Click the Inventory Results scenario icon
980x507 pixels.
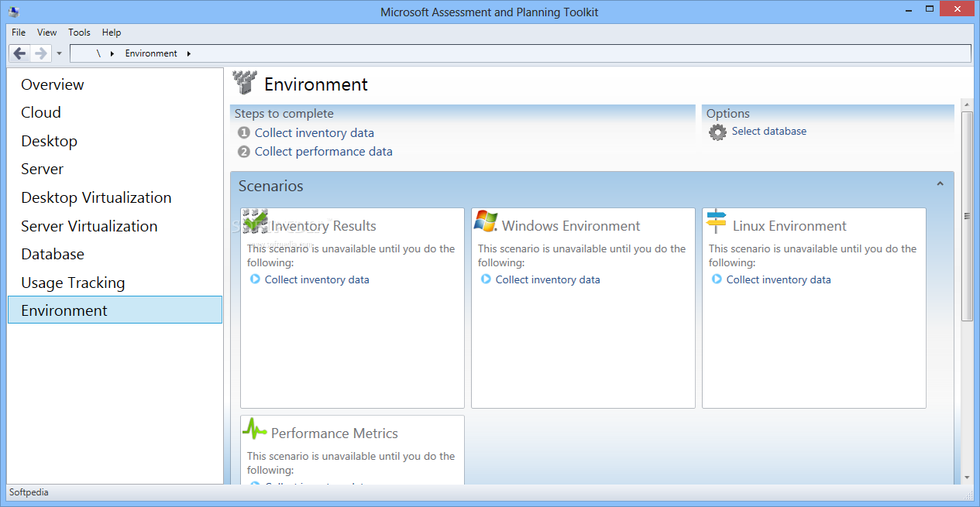255,221
